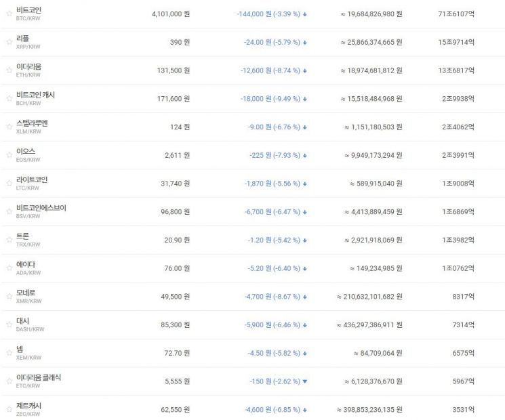This screenshot has height=420, width=505.
Task: Click the 모네로 coin name
Action: click(26, 293)
